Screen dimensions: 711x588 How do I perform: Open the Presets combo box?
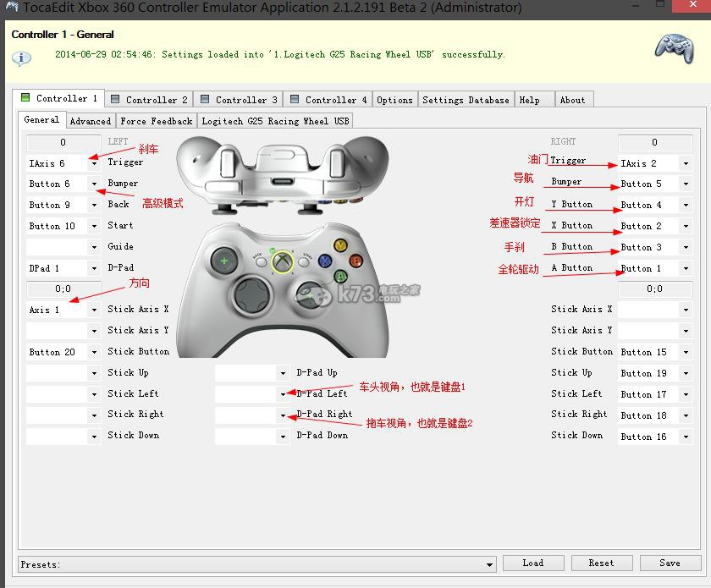pyautogui.click(x=489, y=564)
